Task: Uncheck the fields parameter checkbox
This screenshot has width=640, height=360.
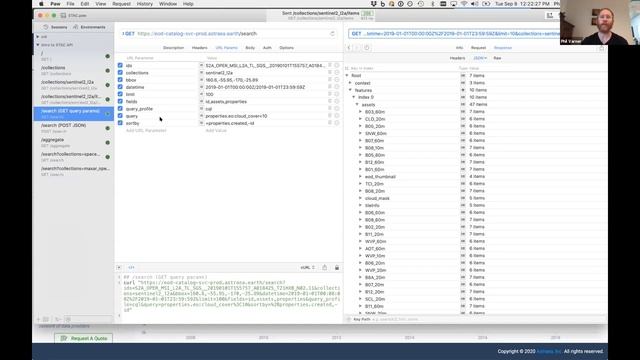Action: point(120,101)
